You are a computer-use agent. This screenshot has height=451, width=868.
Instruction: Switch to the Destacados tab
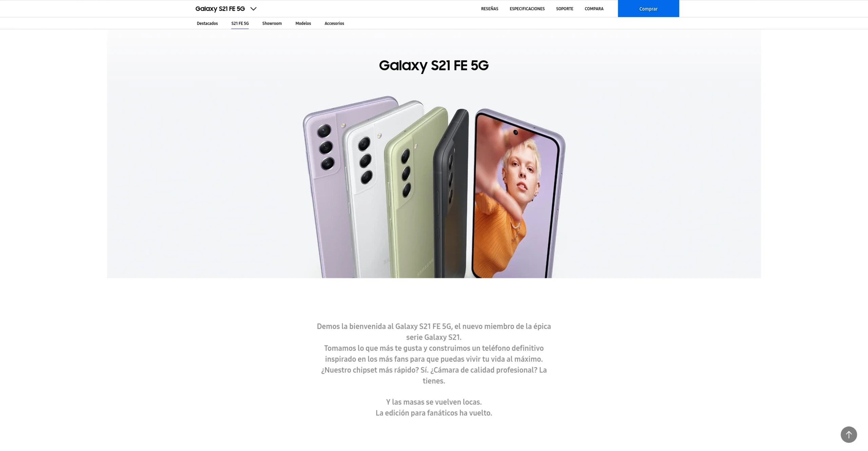coord(207,23)
